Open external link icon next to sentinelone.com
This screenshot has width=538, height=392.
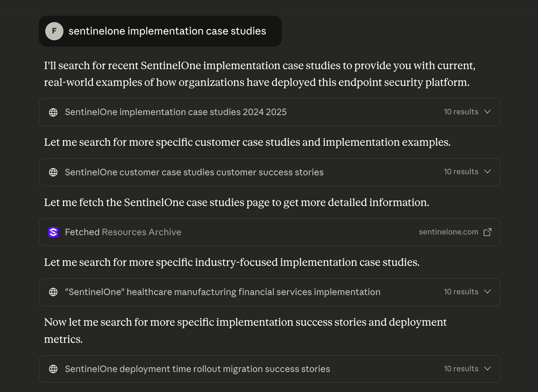click(x=487, y=232)
